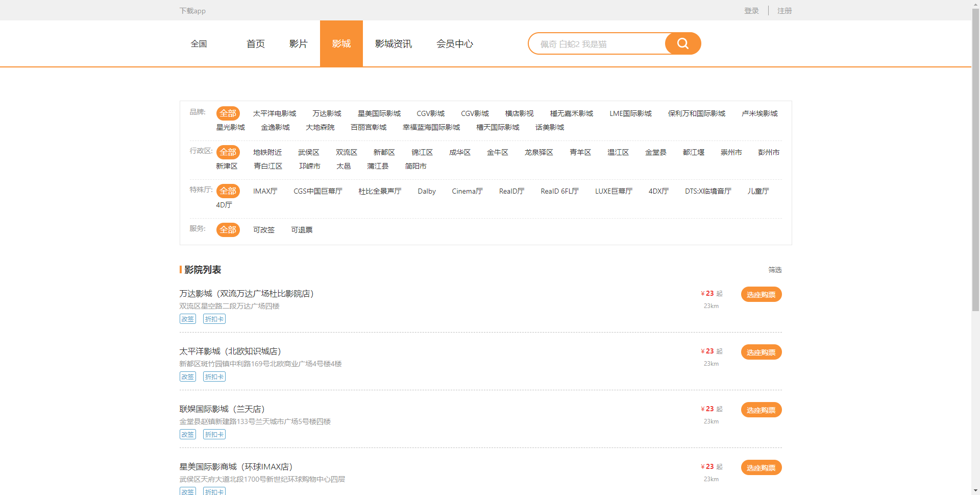Open 星美国际影商城（环球IMAX店）cinema title
The height and width of the screenshot is (495, 980).
[x=236, y=467]
